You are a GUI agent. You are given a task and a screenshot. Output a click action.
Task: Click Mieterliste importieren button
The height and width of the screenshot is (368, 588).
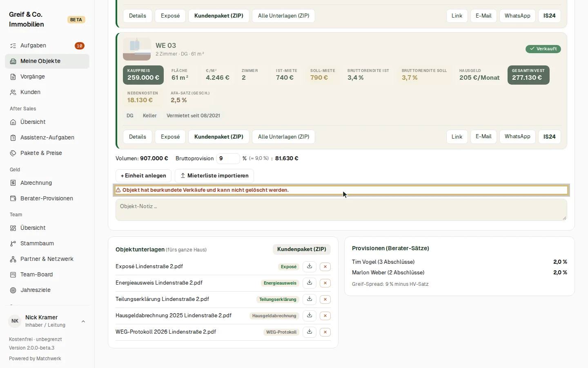[x=214, y=176]
